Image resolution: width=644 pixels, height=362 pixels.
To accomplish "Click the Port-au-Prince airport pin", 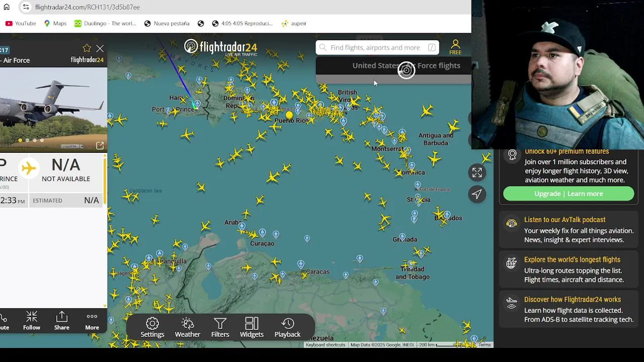I will point(196,104).
